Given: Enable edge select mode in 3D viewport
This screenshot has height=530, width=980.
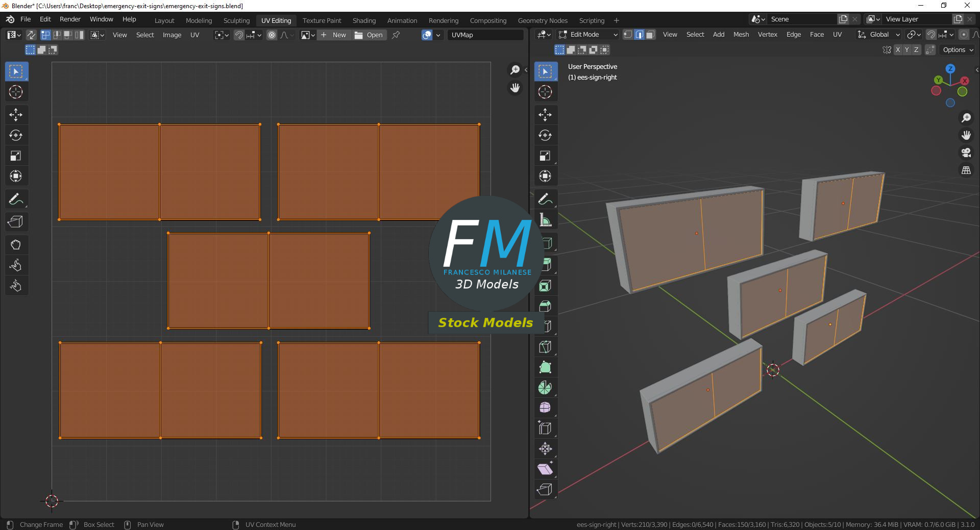Looking at the screenshot, I should [639, 35].
